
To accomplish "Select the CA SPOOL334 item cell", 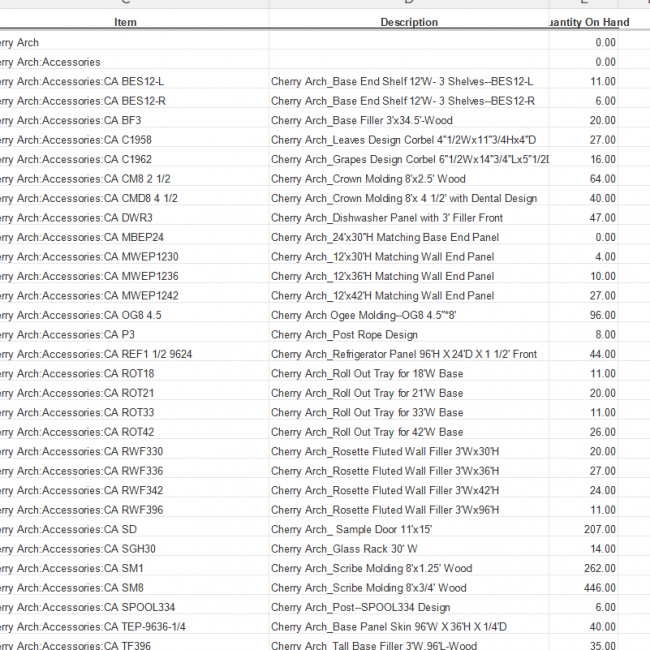I will 134,607.
